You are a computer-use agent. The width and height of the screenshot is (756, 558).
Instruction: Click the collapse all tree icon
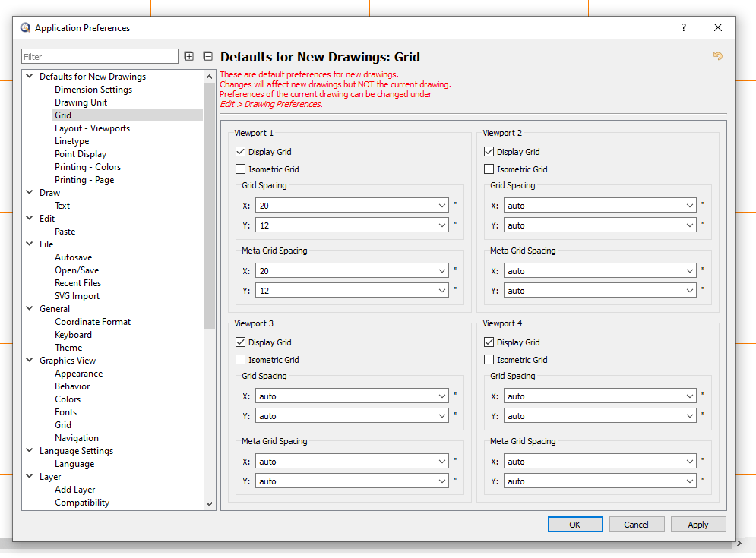(x=207, y=56)
